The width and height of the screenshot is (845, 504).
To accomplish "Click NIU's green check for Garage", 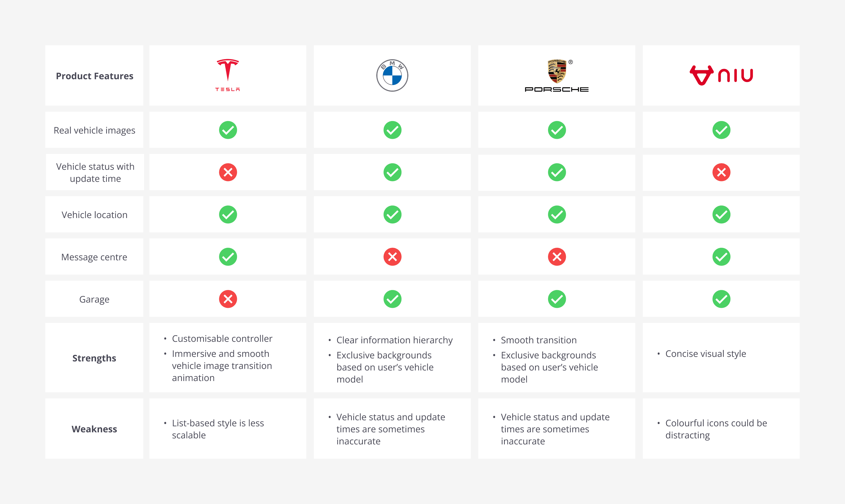I will click(x=721, y=299).
